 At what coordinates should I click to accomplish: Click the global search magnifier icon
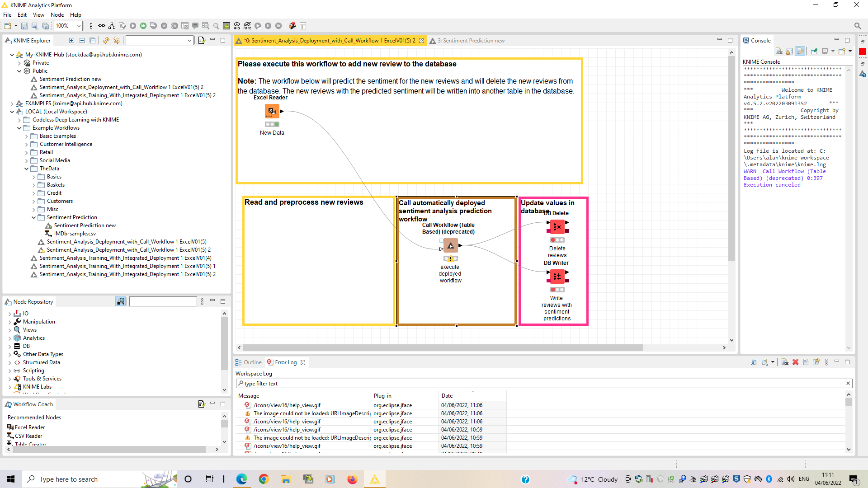coord(858,26)
